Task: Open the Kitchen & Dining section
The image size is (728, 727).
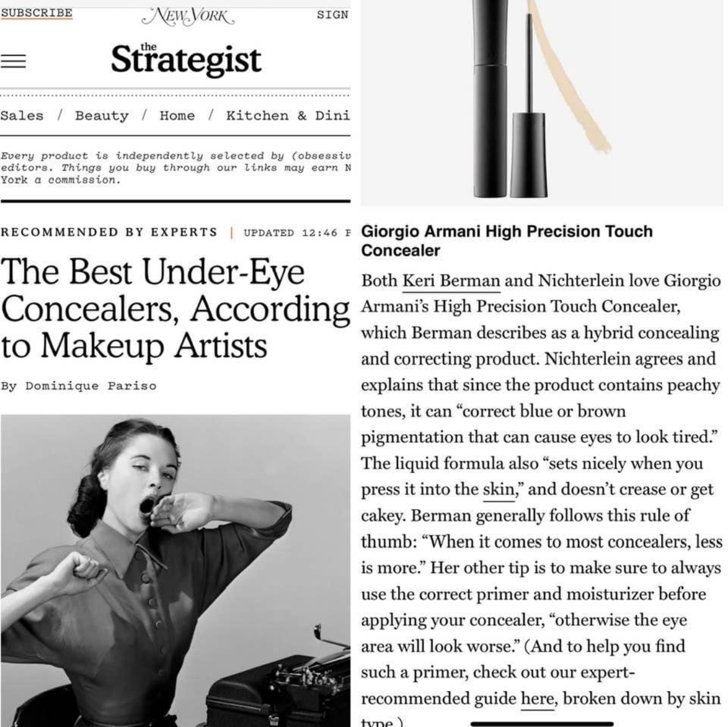Action: click(x=288, y=115)
